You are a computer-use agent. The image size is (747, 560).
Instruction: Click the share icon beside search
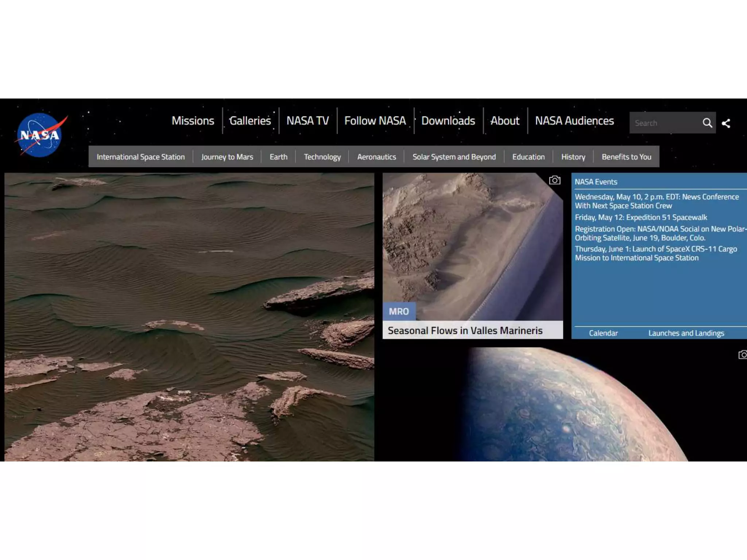point(726,123)
